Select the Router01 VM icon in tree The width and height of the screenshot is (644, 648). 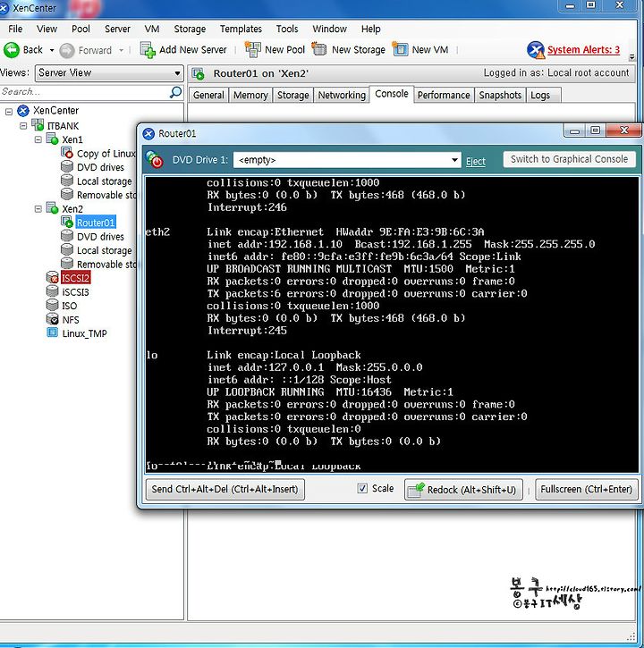point(67,222)
